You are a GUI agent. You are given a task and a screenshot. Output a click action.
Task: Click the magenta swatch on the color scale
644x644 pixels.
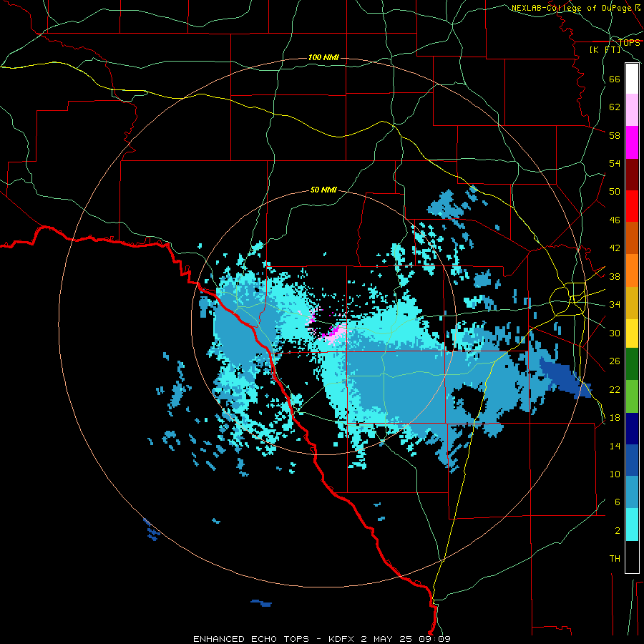point(632,142)
